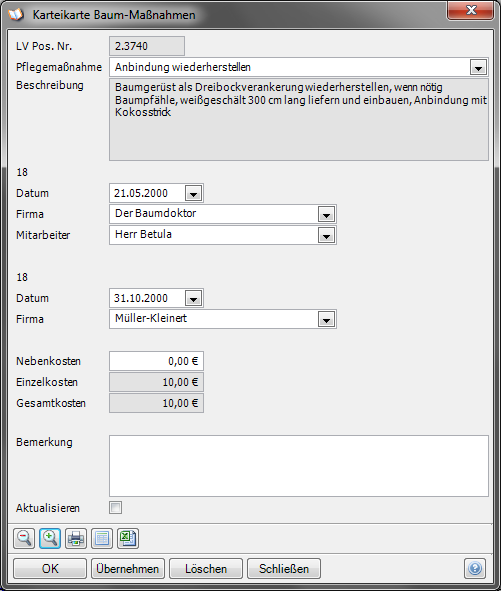
Task: Expand the Der Baumdoktor Firma dropdown
Action: click(326, 214)
